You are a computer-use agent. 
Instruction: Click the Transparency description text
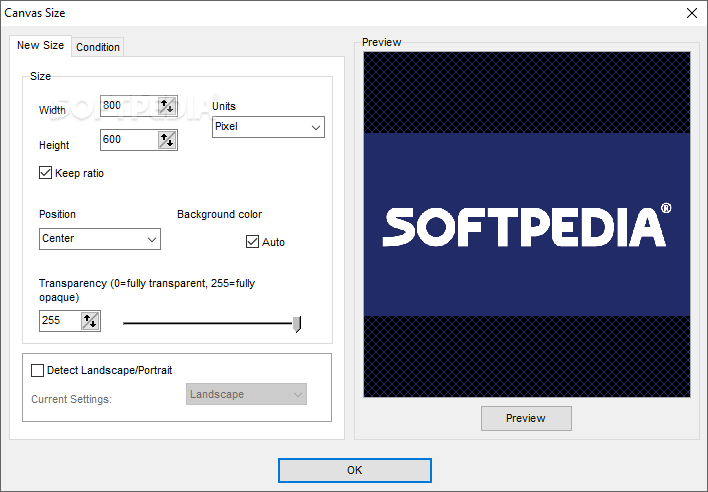point(147,290)
